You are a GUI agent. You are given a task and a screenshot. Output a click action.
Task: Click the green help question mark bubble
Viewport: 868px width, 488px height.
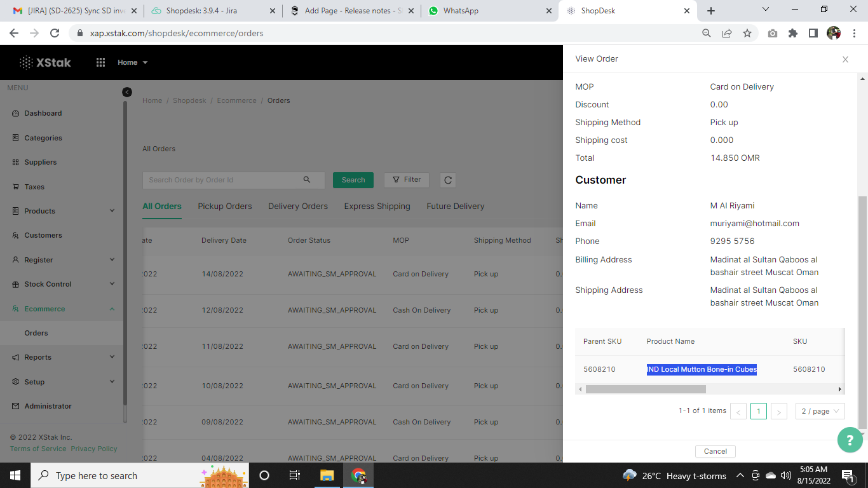click(x=850, y=440)
